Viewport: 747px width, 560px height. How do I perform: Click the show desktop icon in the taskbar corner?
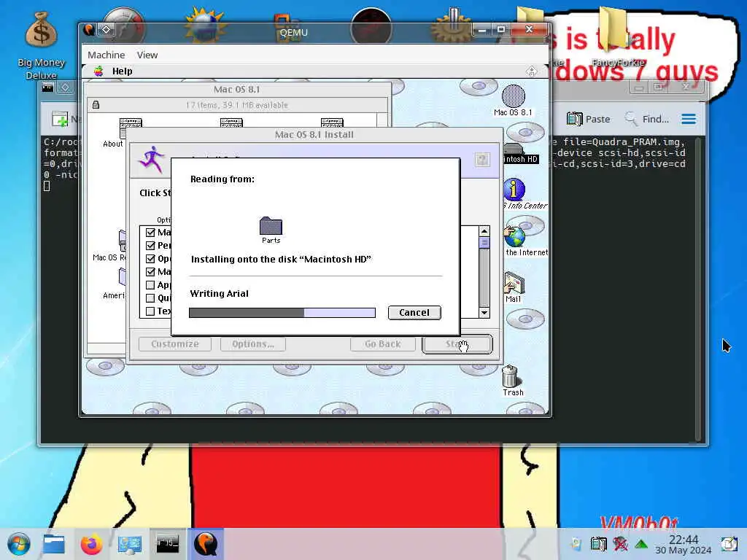tap(729, 544)
